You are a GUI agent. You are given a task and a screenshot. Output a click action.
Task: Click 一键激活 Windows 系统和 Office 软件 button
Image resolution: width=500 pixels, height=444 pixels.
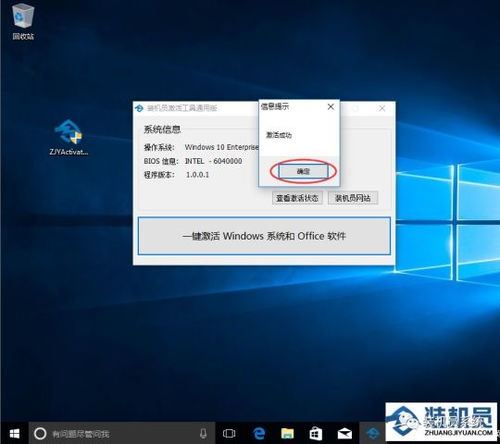264,236
